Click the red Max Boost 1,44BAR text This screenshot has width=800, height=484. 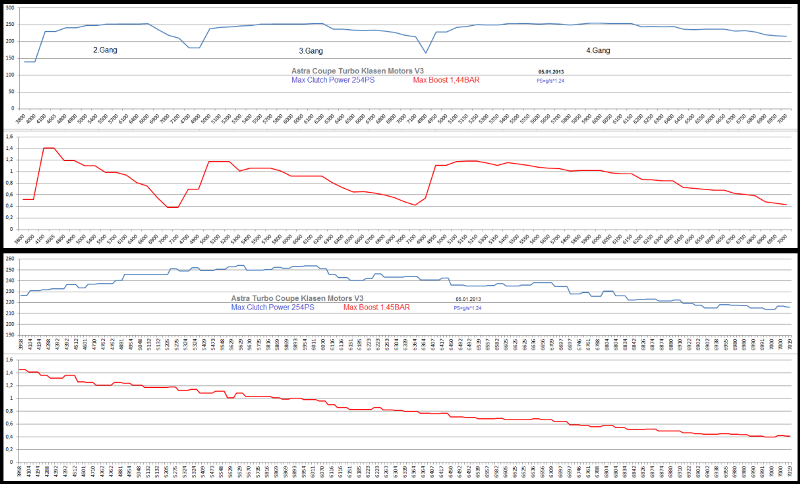coord(449,81)
